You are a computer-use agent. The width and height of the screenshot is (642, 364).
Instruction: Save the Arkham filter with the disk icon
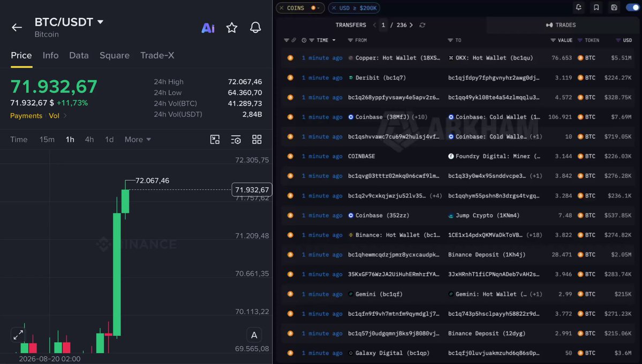pos(614,7)
